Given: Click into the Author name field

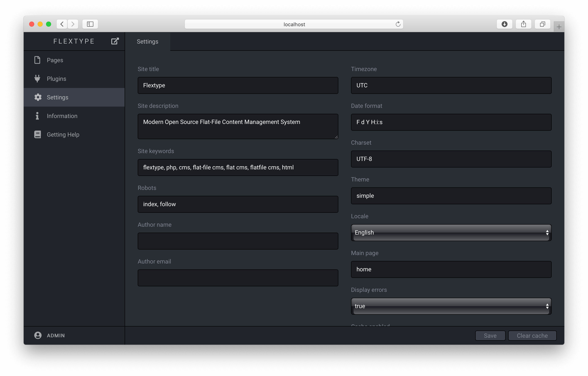Looking at the screenshot, I should pyautogui.click(x=238, y=241).
